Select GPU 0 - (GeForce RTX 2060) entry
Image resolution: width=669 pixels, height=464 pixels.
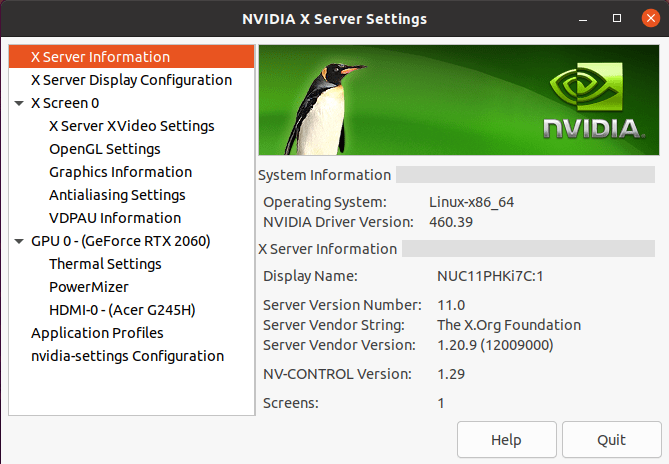[x=120, y=241]
